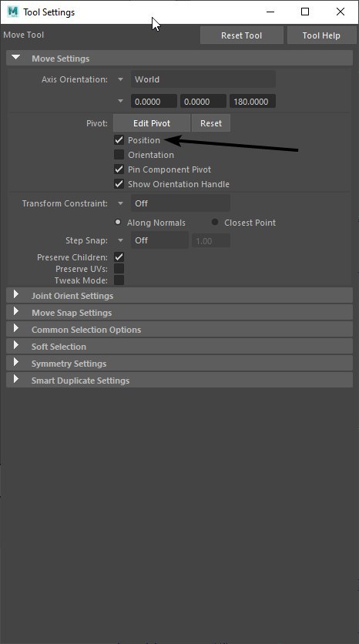Maximize the Tool Settings window
Viewport: 359px width, 644px height.
coord(305,12)
